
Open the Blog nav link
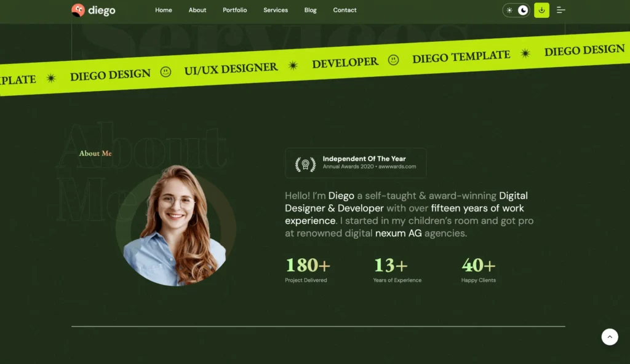point(311,10)
